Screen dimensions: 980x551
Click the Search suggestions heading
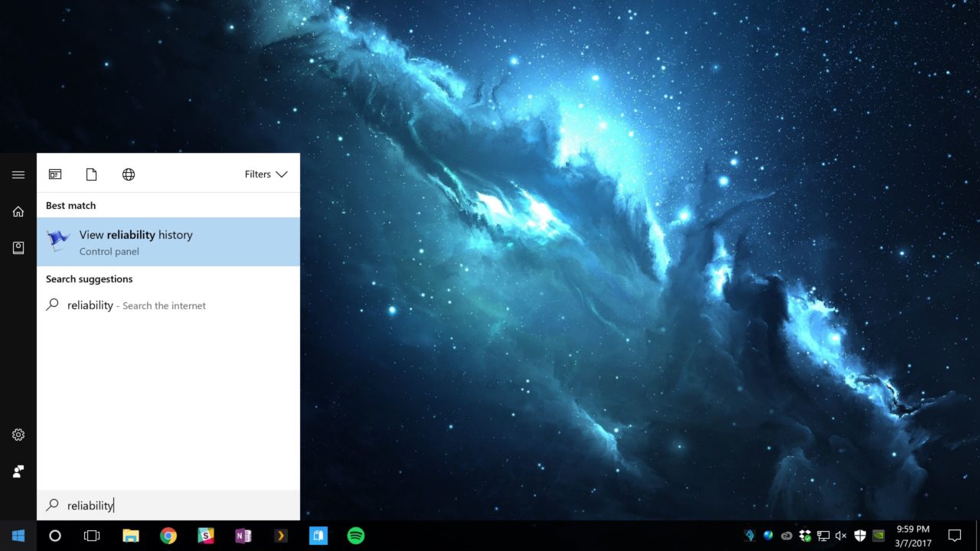[89, 279]
